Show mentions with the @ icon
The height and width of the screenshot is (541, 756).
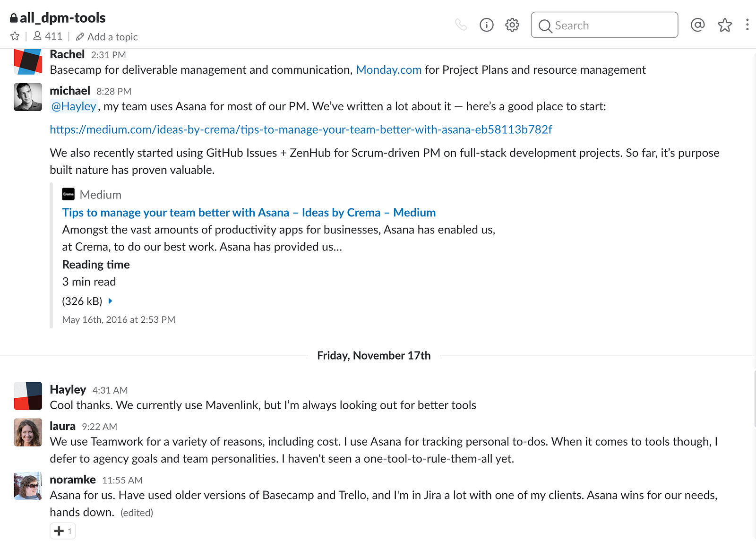[x=697, y=25]
